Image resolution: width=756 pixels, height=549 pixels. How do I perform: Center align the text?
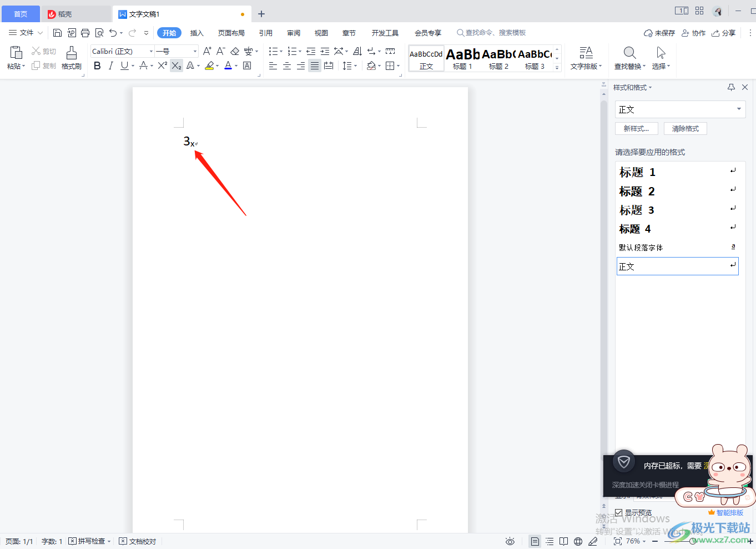tap(287, 66)
